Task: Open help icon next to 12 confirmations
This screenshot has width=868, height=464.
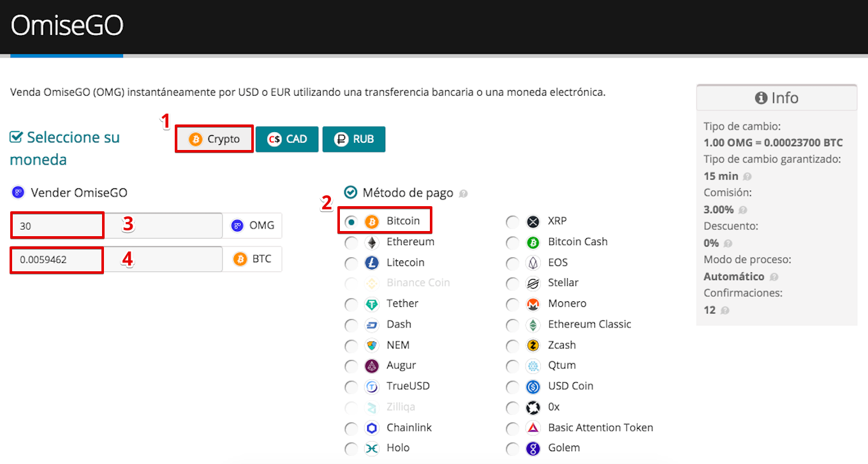Action: tap(725, 310)
